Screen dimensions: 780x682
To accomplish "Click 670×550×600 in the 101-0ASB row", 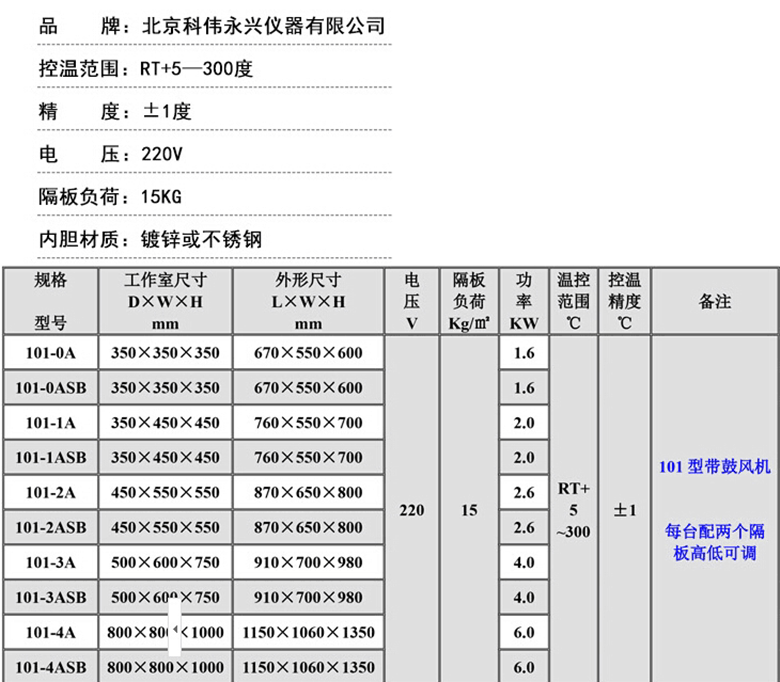I will [x=308, y=388].
